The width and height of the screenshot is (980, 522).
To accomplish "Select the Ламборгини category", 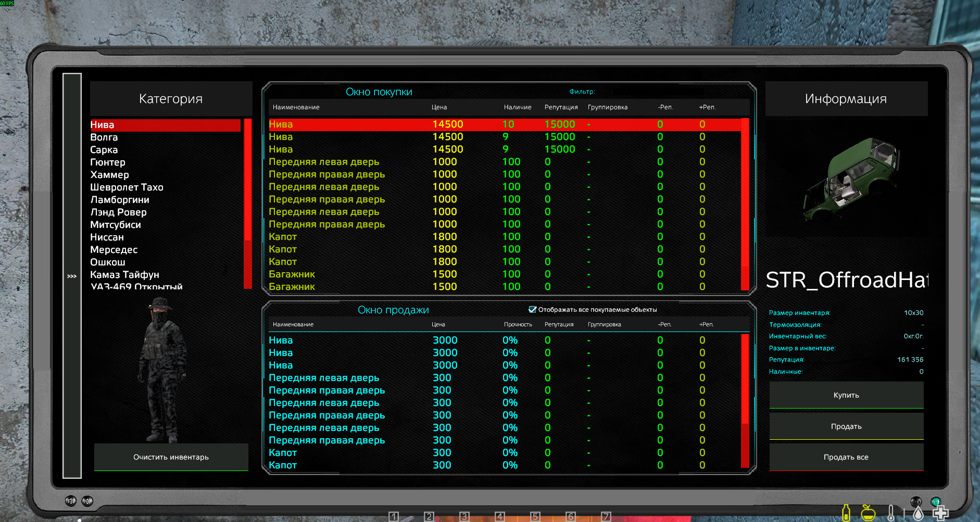I will [x=120, y=200].
